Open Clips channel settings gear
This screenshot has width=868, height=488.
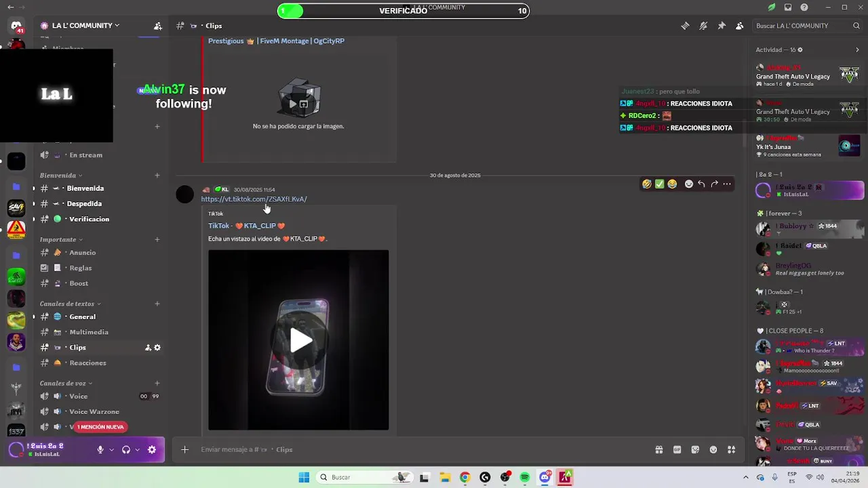click(x=157, y=348)
